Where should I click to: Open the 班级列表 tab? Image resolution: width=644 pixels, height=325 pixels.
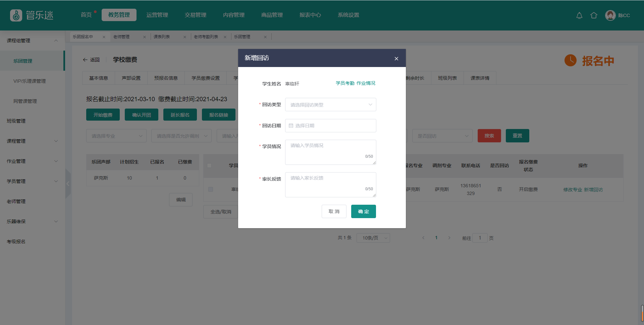pos(447,78)
